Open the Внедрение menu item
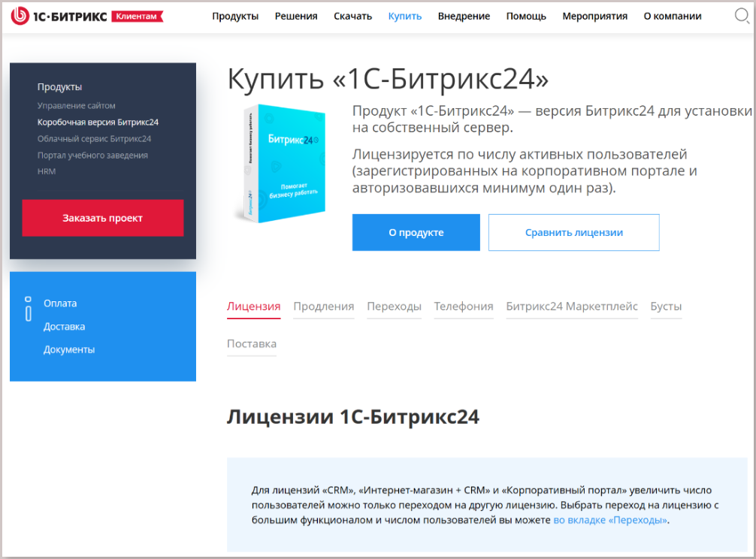The height and width of the screenshot is (559, 756). click(x=464, y=17)
